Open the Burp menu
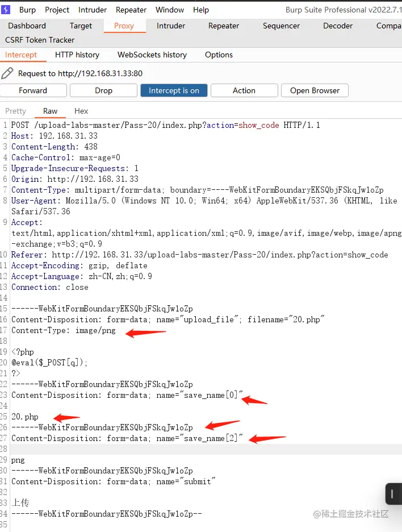 [27, 10]
